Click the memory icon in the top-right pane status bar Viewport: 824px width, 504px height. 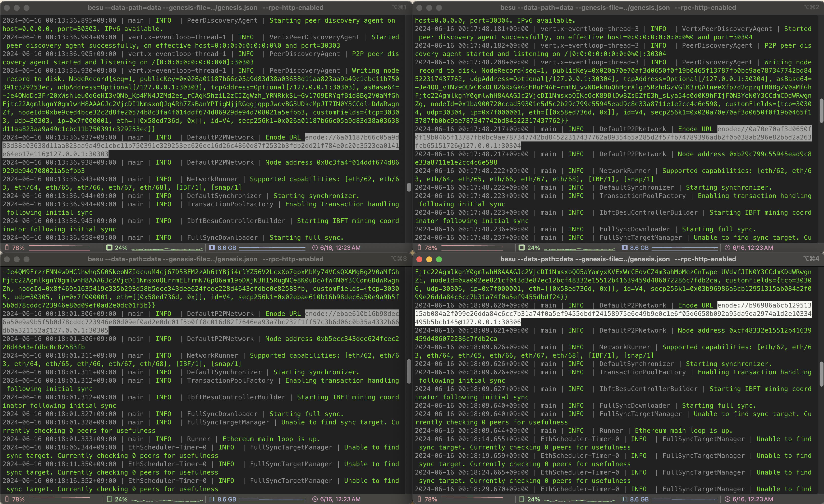[x=624, y=248]
